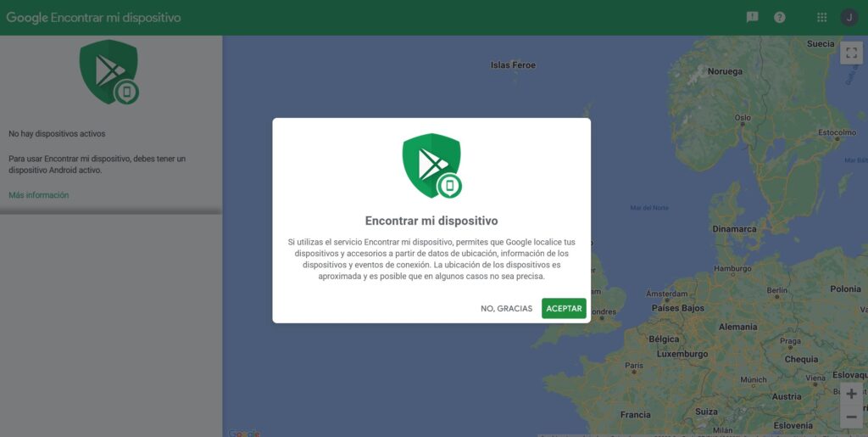The height and width of the screenshot is (437, 868).
Task: Zoom in the map with plus button
Action: (851, 394)
